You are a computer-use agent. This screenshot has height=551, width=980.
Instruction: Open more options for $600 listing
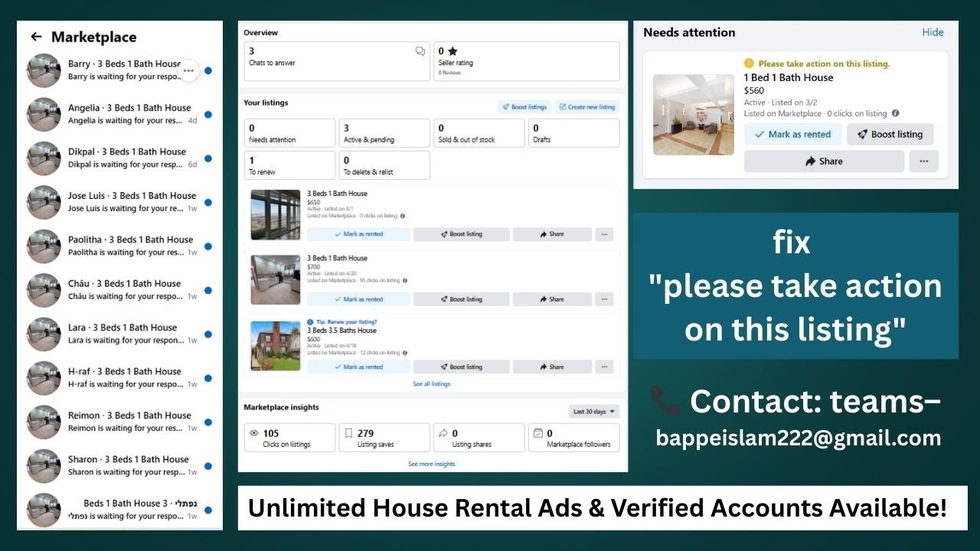click(x=605, y=367)
